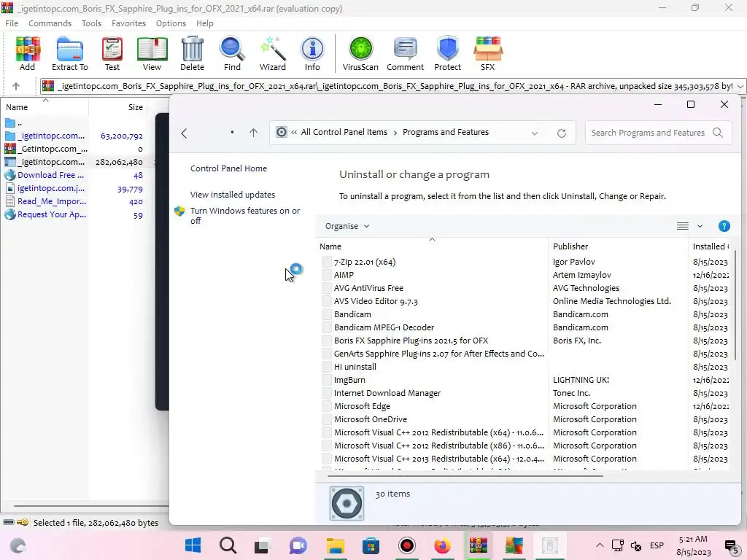Click View installed updates link
Screen dimensions: 747x560
(233, 195)
